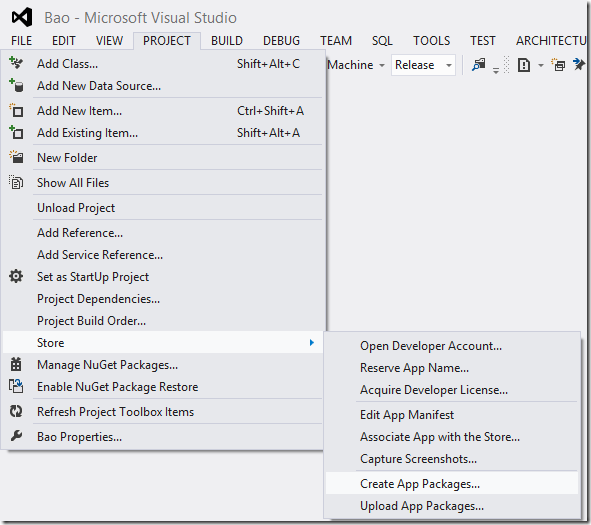The height and width of the screenshot is (525, 591).
Task: Click the Add New Item icon
Action: [16, 110]
